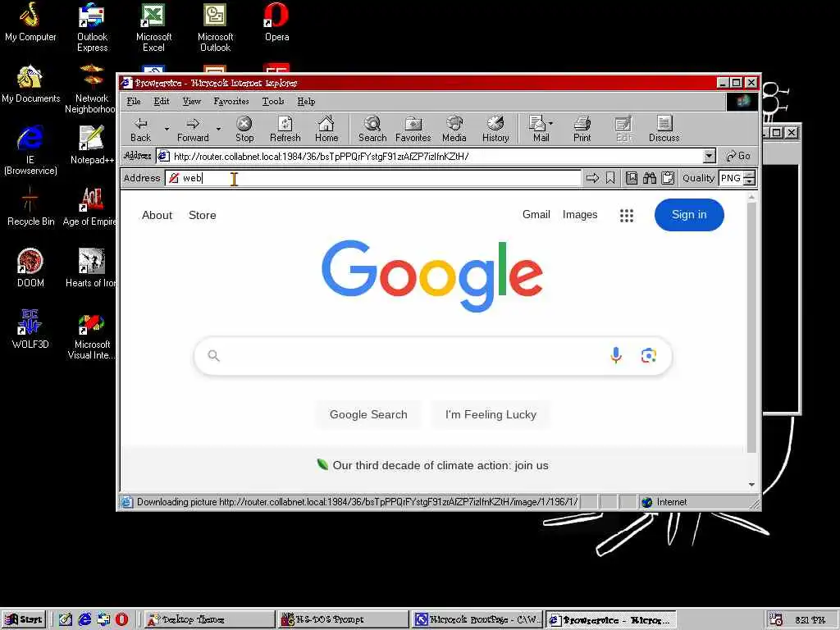Select the Notepad++ desktop icon
This screenshot has width=840, height=630.
point(92,144)
